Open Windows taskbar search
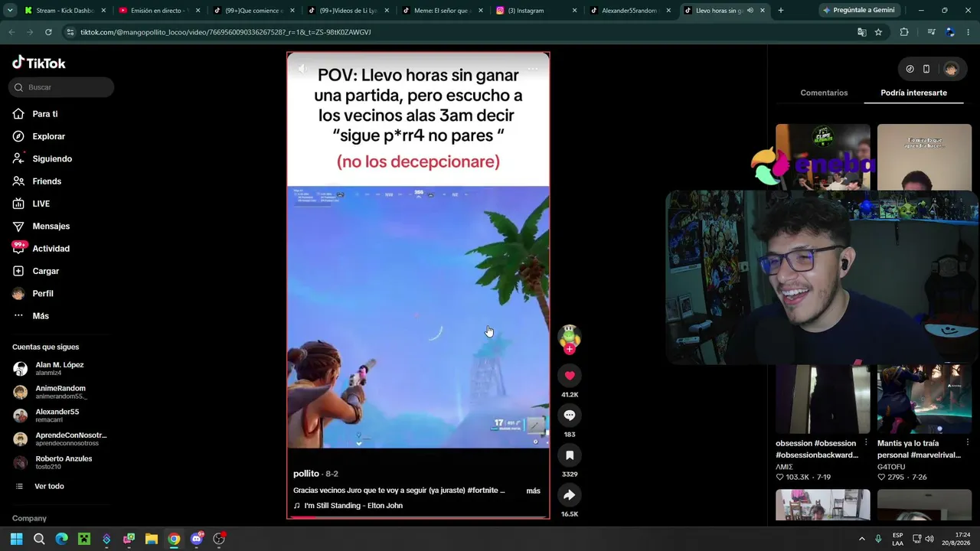The image size is (980, 551). click(x=39, y=539)
